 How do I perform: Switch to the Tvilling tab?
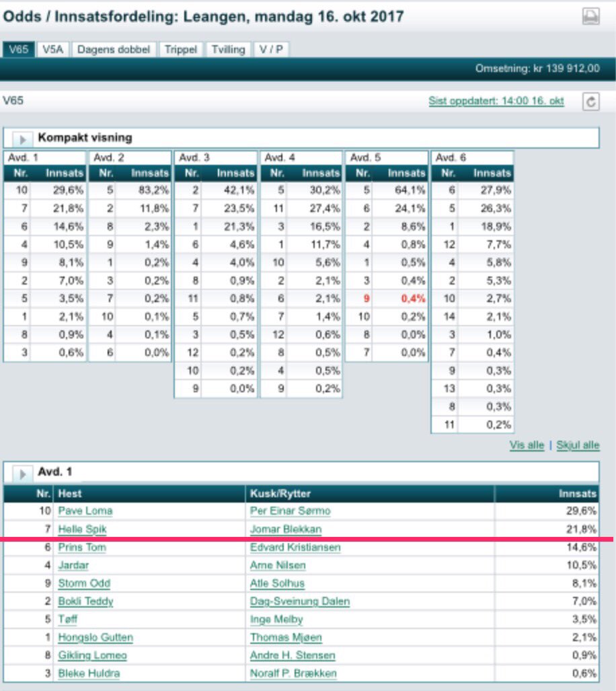click(x=228, y=49)
